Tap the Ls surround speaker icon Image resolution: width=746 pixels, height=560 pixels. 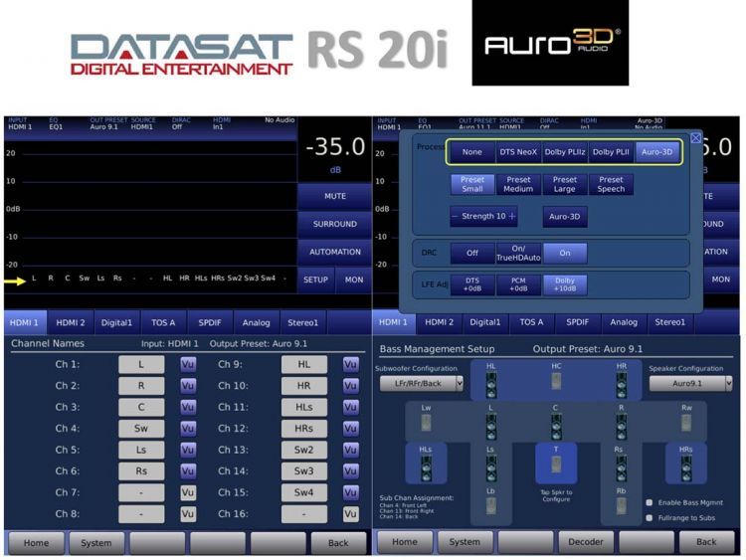pos(491,468)
